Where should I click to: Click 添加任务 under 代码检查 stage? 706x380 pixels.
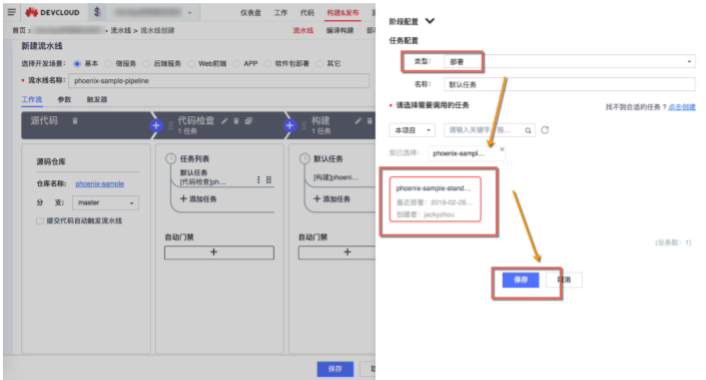[x=198, y=199]
